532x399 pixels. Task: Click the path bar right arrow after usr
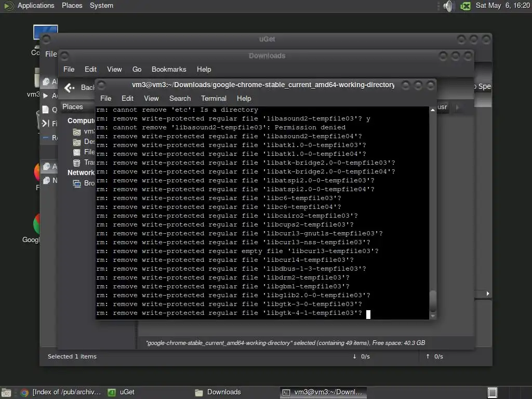point(457,108)
